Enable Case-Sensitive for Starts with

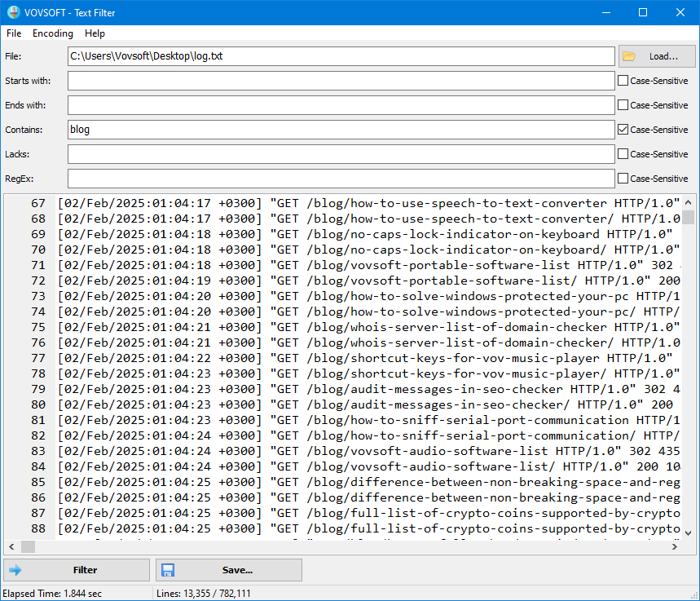click(623, 81)
